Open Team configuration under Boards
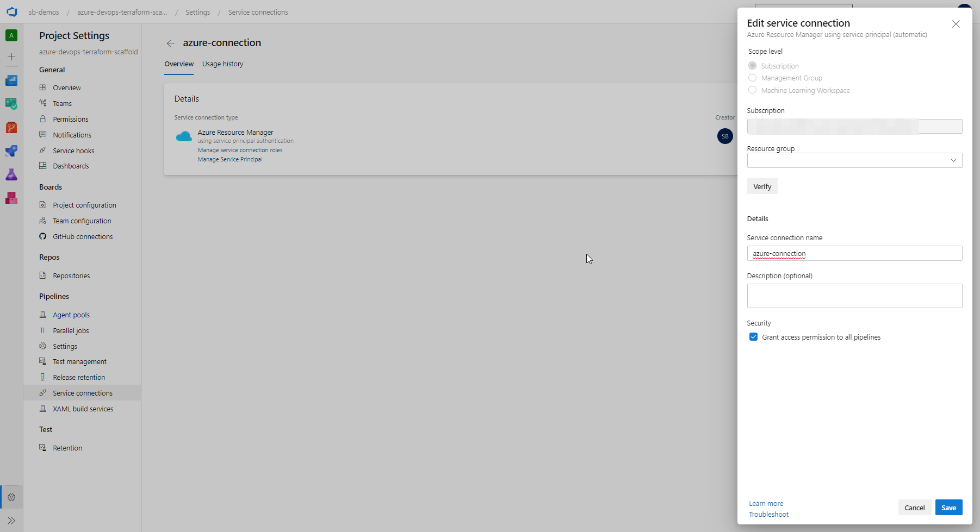 point(82,221)
